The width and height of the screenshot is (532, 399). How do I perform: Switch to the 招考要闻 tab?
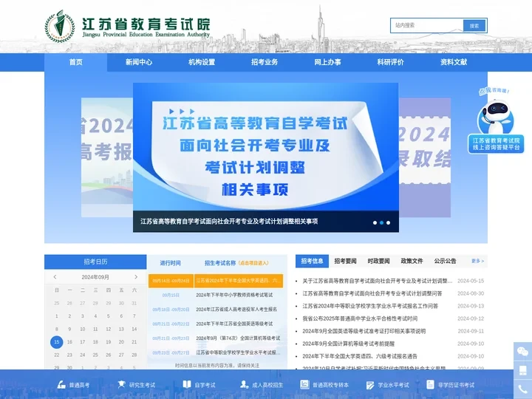tap(345, 261)
